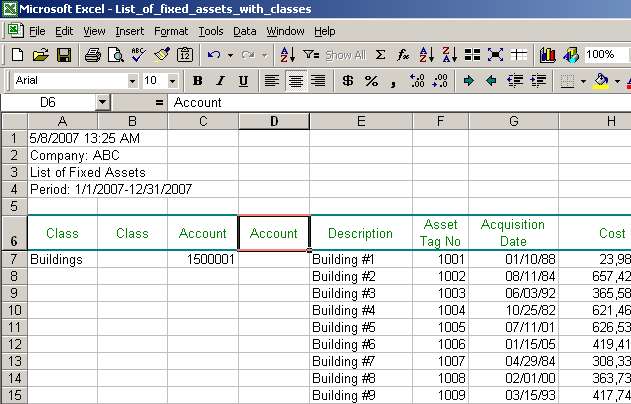This screenshot has height=404, width=631.
Task: Open the Help menu
Action: click(325, 31)
